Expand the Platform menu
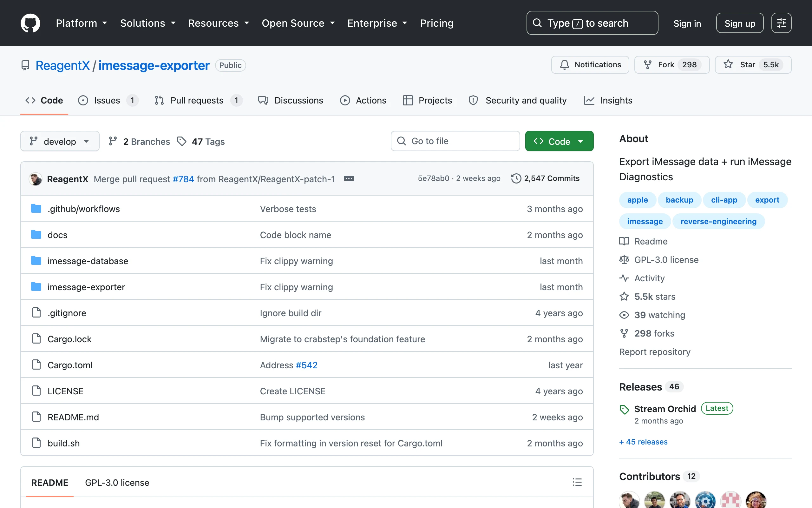This screenshot has height=508, width=812. [x=82, y=23]
